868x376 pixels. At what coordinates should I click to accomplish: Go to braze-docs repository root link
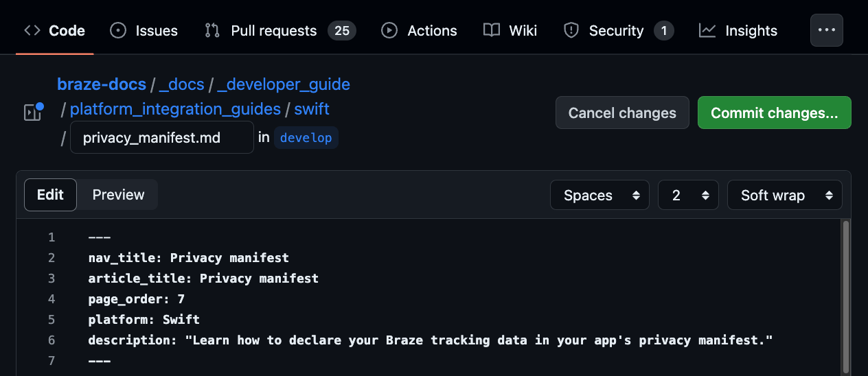(x=102, y=84)
